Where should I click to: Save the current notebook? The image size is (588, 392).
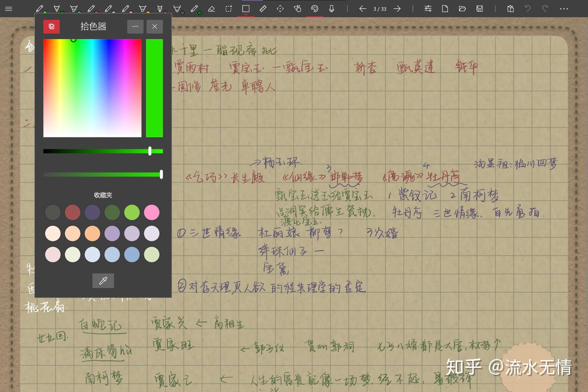pos(479,9)
